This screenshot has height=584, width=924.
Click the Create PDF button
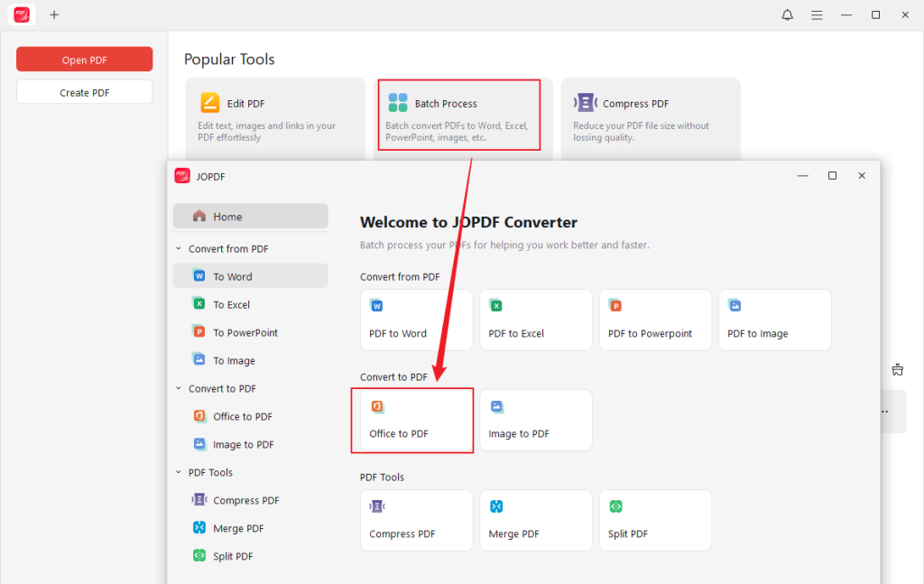click(x=84, y=90)
